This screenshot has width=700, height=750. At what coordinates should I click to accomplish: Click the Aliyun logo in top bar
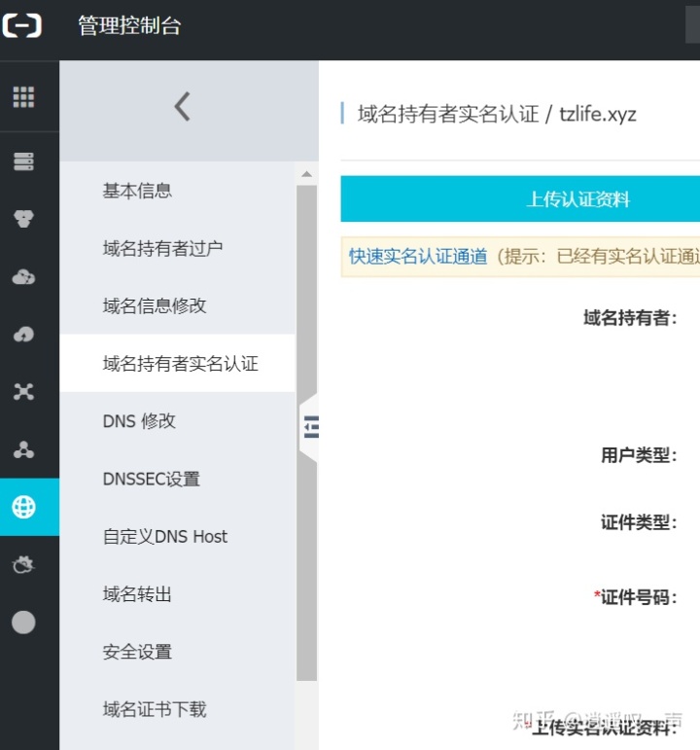pyautogui.click(x=22, y=25)
